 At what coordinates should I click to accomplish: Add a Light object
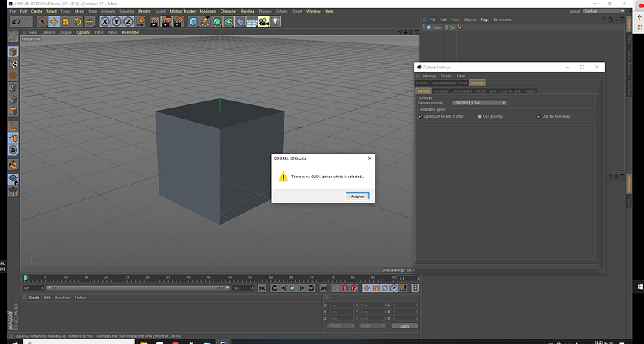click(x=276, y=22)
